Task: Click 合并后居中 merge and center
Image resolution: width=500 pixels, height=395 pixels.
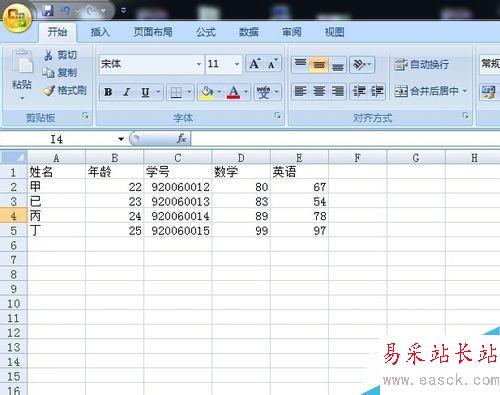Action: tap(426, 91)
